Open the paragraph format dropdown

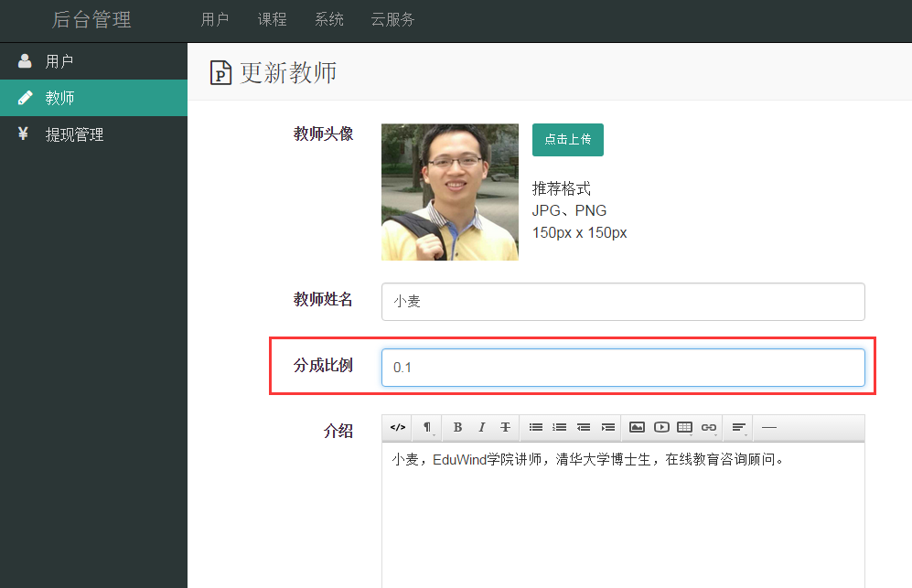(427, 427)
